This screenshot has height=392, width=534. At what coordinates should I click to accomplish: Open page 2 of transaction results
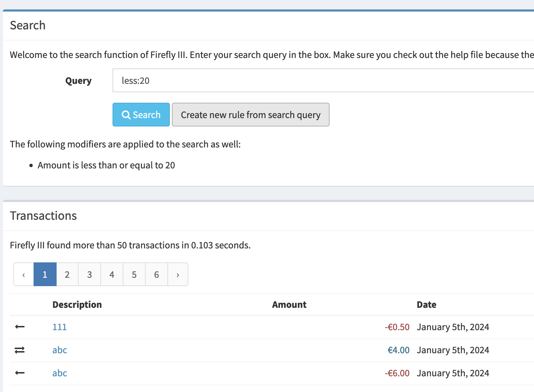pyautogui.click(x=67, y=274)
